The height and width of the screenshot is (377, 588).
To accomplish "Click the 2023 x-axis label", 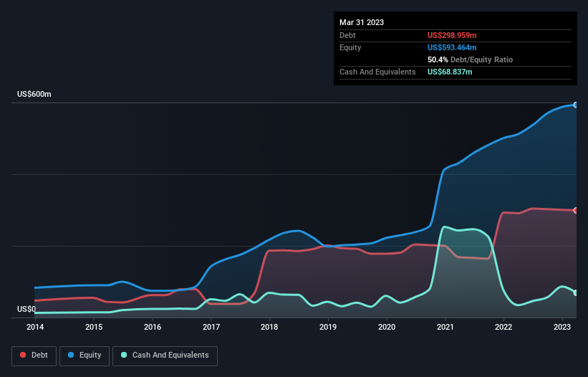I will [562, 327].
